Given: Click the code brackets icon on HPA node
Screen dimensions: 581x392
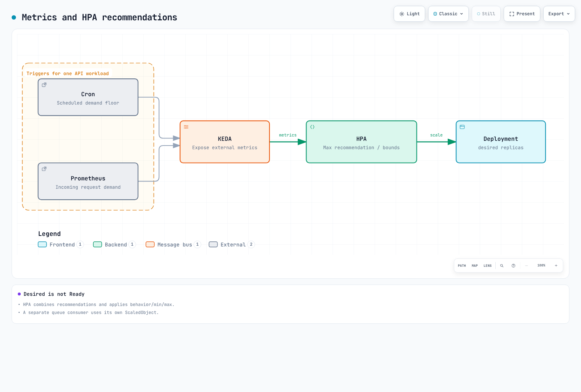Looking at the screenshot, I should click(312, 127).
